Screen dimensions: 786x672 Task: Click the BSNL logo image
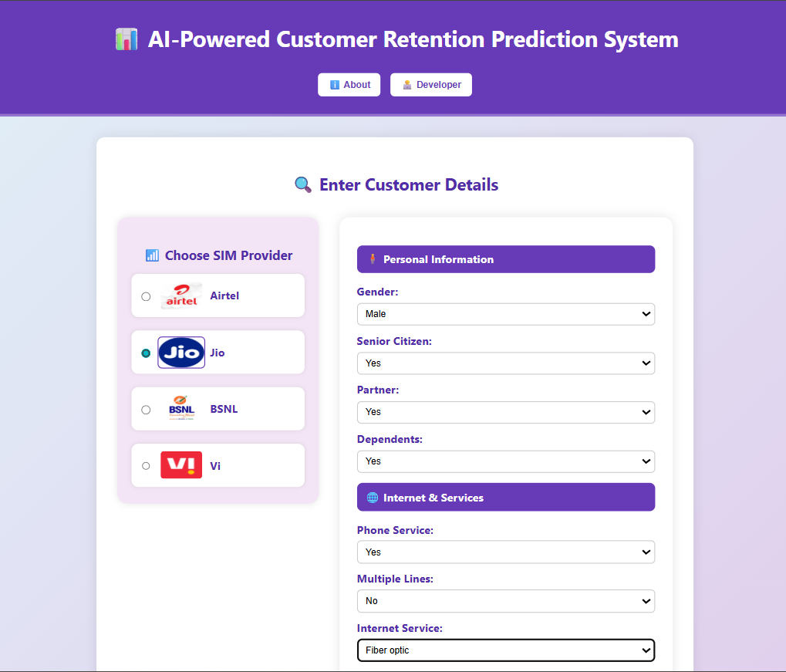(181, 409)
